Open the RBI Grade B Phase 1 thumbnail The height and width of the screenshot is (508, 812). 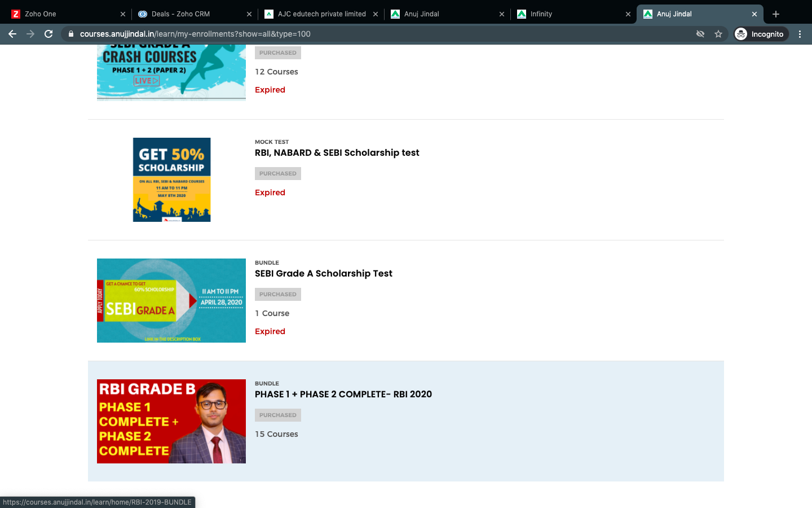pos(171,421)
